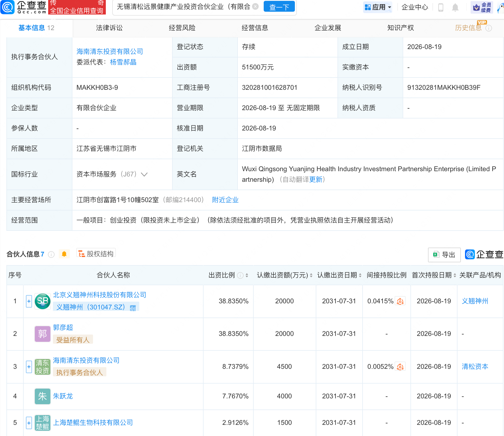
Task: Open 海南清东投资有限公司 in partner list
Action: pyautogui.click(x=86, y=360)
